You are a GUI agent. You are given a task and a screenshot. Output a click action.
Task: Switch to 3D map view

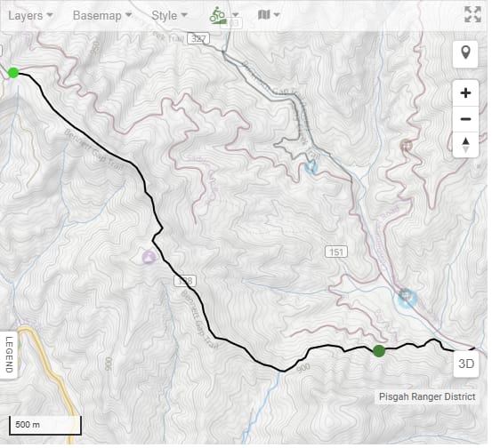pyautogui.click(x=466, y=364)
